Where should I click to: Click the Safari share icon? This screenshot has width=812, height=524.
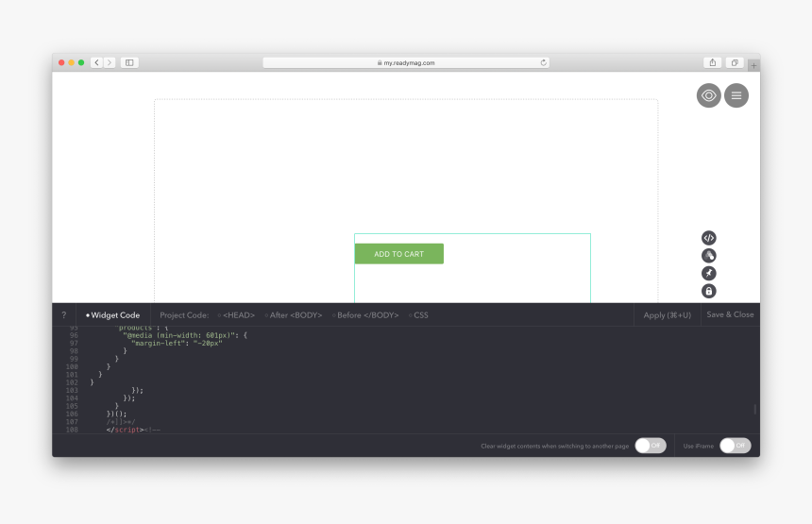(713, 62)
